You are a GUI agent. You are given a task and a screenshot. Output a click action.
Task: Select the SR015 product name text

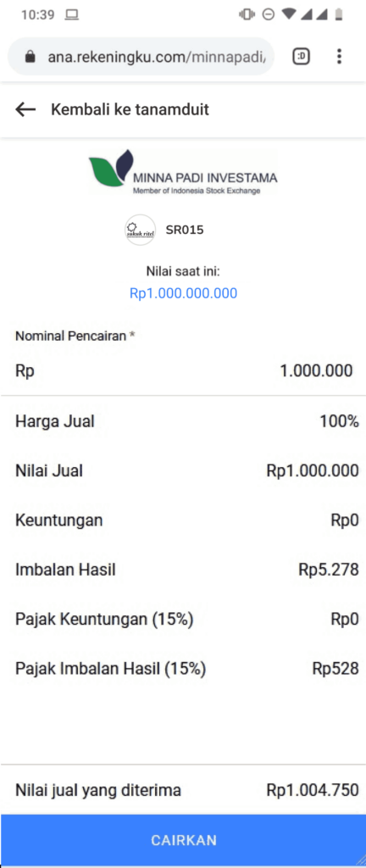[185, 230]
